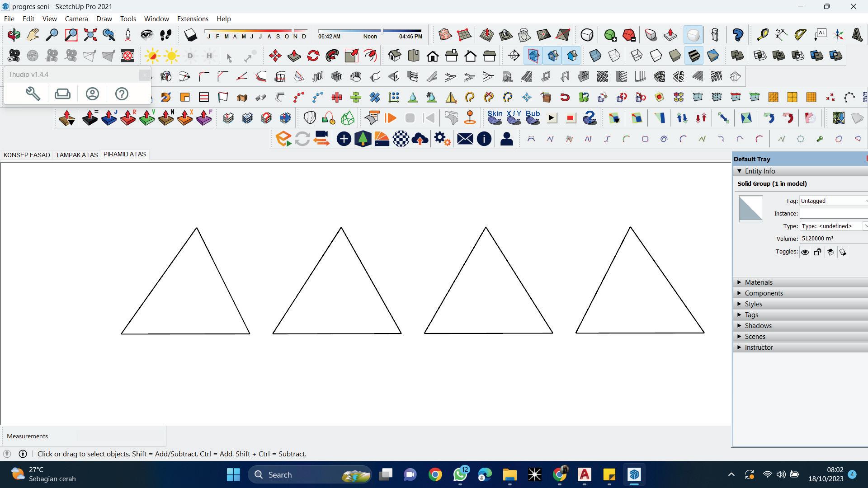Screen dimensions: 868x488
Task: Toggle the lock icon in Entity Info
Action: pyautogui.click(x=817, y=252)
